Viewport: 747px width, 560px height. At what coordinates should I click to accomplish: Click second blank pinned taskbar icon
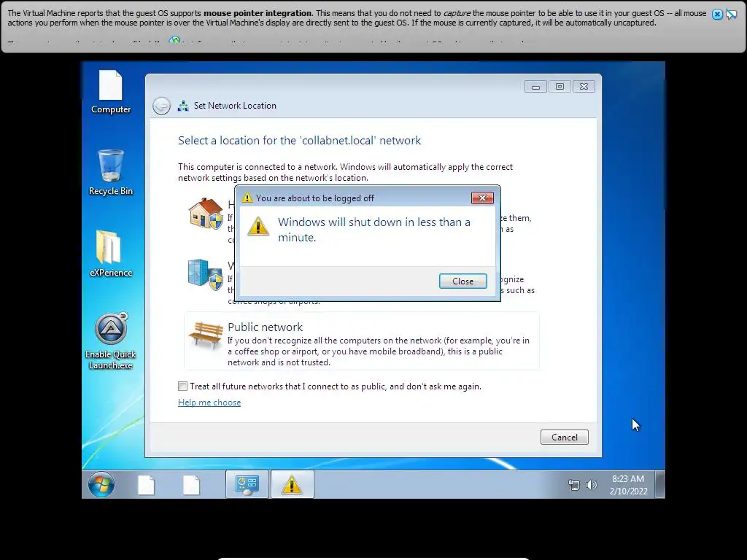(x=192, y=485)
